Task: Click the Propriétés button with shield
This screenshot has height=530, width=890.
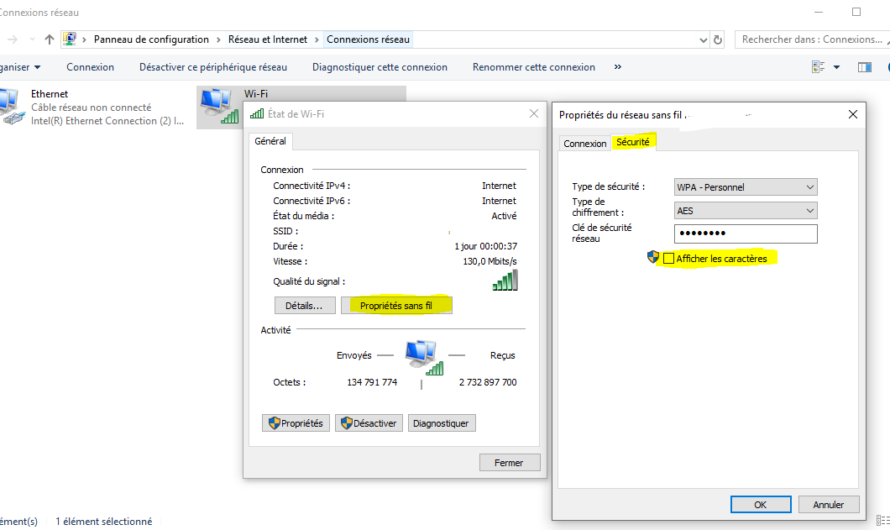Action: coord(296,423)
